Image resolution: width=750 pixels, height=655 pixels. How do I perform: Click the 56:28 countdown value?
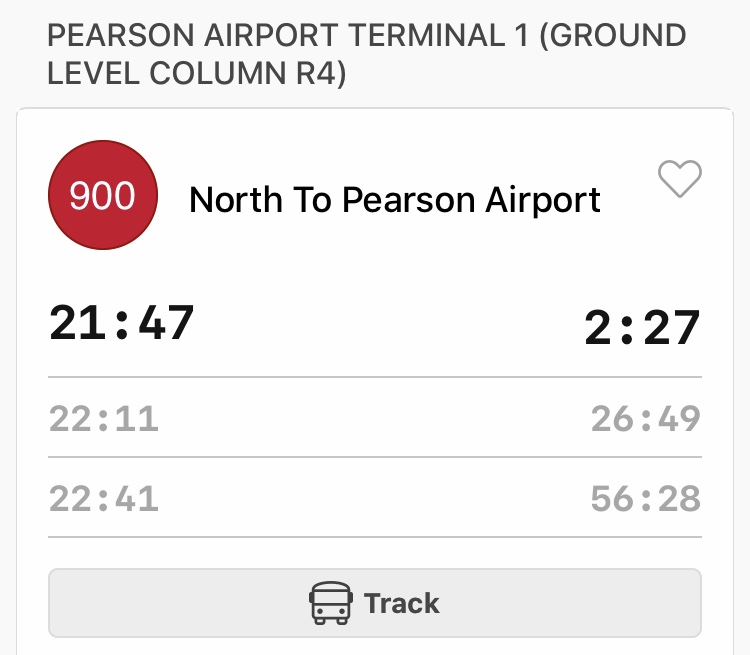[646, 499]
